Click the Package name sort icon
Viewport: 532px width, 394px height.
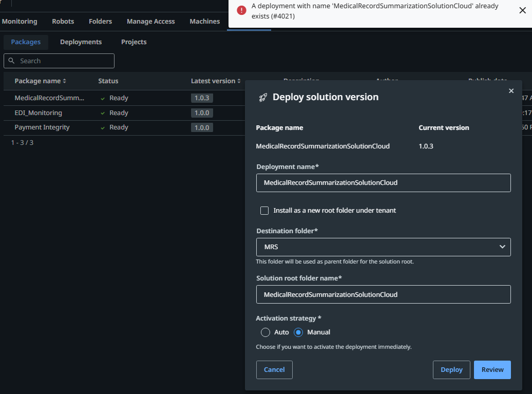pyautogui.click(x=64, y=81)
